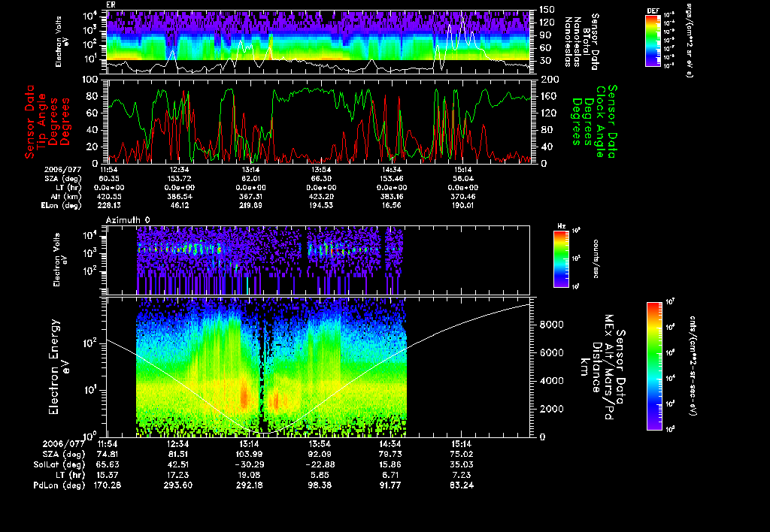Click the 'ER' panel title
The height and width of the screenshot is (532, 770).
111,5
